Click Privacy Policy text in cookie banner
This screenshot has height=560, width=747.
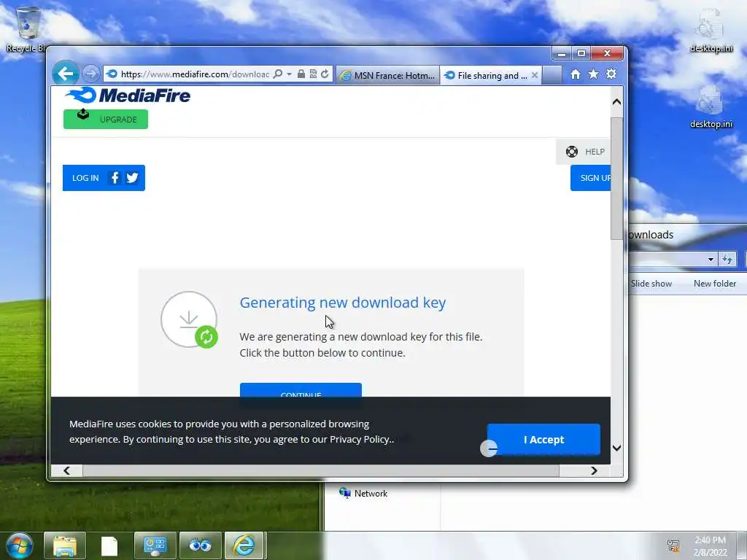click(x=360, y=439)
